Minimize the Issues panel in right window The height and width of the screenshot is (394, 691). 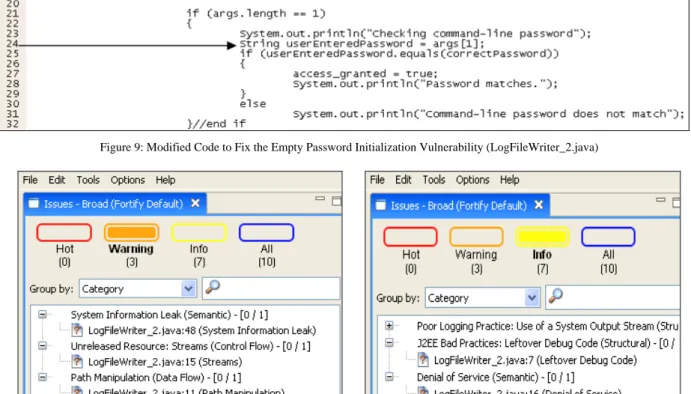click(x=660, y=200)
